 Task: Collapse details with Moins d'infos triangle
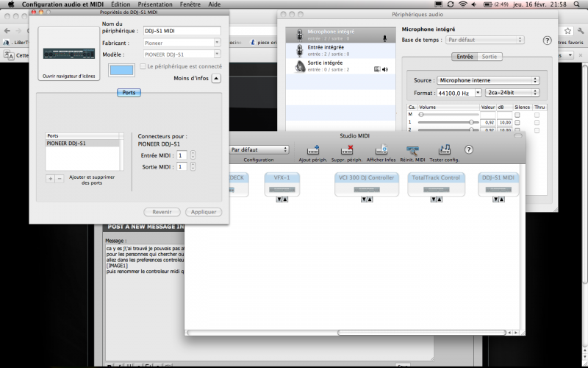[216, 78]
